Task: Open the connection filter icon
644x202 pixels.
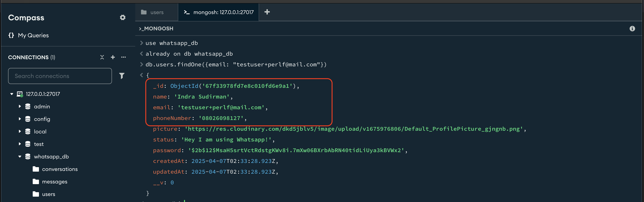Action: pyautogui.click(x=122, y=76)
